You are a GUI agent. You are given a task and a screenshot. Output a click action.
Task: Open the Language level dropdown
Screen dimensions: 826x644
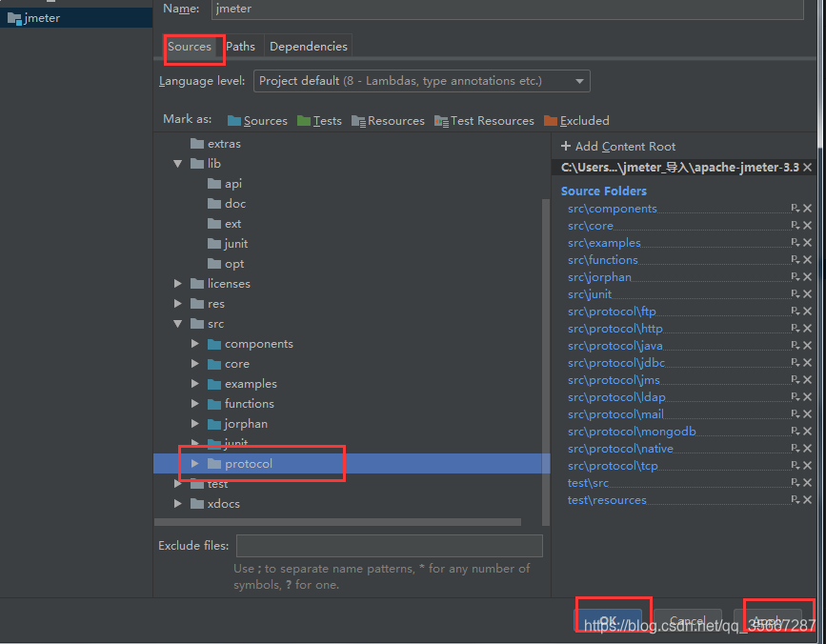(x=421, y=81)
